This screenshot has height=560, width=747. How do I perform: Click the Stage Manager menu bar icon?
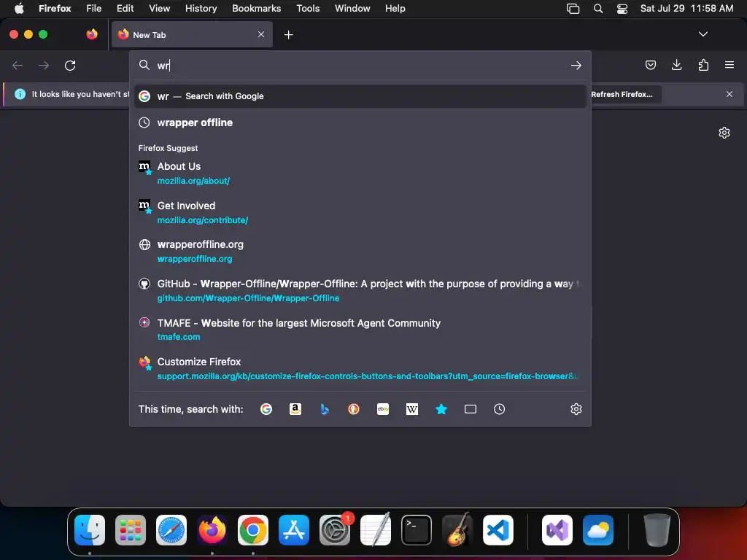[573, 9]
